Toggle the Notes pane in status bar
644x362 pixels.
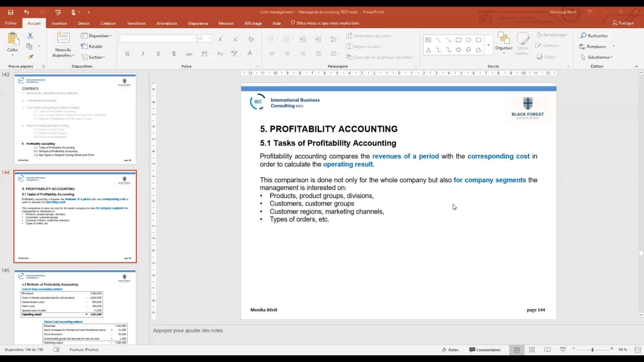(x=450, y=350)
